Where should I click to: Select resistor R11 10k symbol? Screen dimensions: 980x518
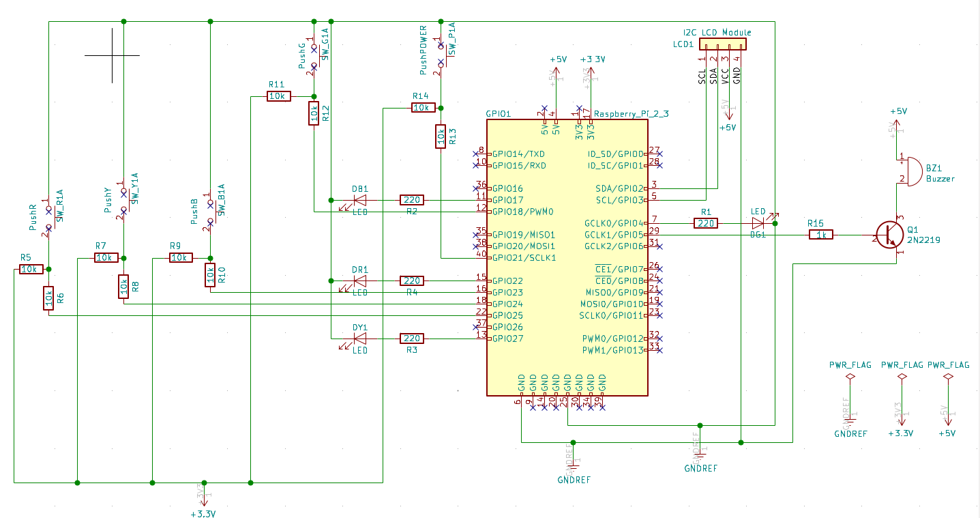tap(278, 96)
